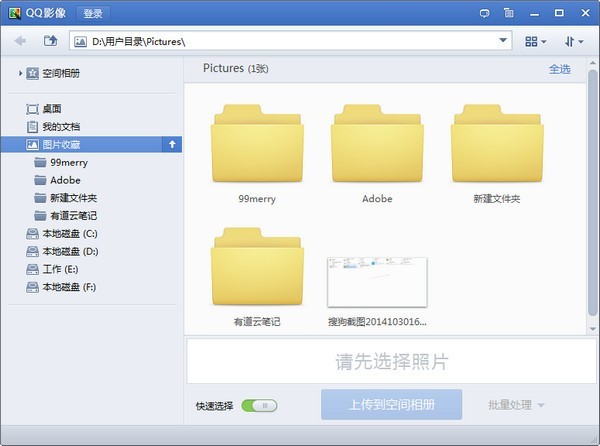
Task: Expand the 空间相册 tree node
Action: tap(20, 73)
